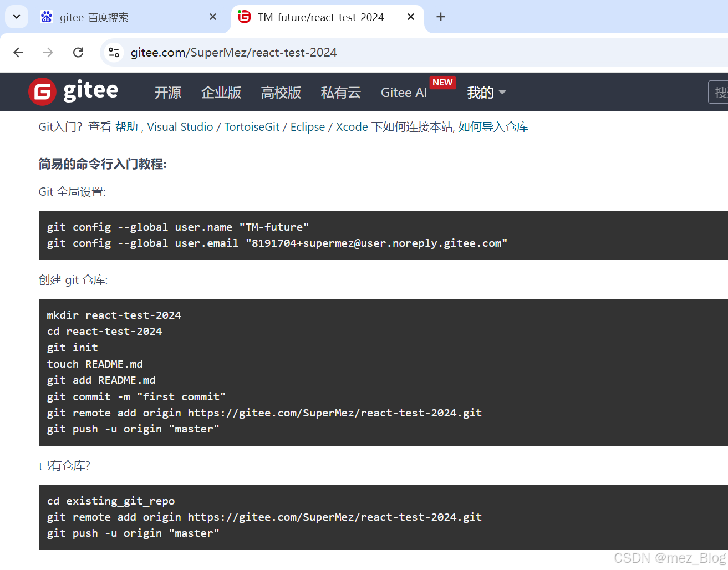The width and height of the screenshot is (728, 570).
Task: Select the TM-future/react-test-2024 tab
Action: (327, 17)
